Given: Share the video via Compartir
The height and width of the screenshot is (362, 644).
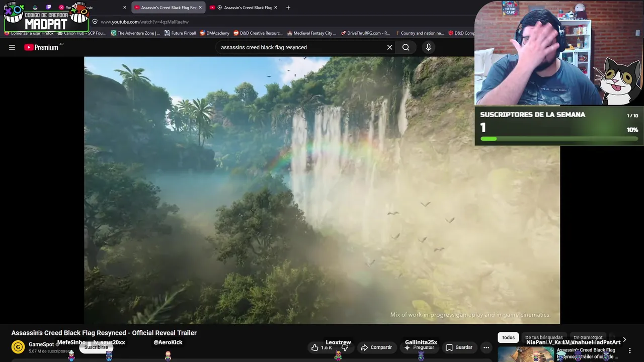Looking at the screenshot, I should click(x=376, y=347).
